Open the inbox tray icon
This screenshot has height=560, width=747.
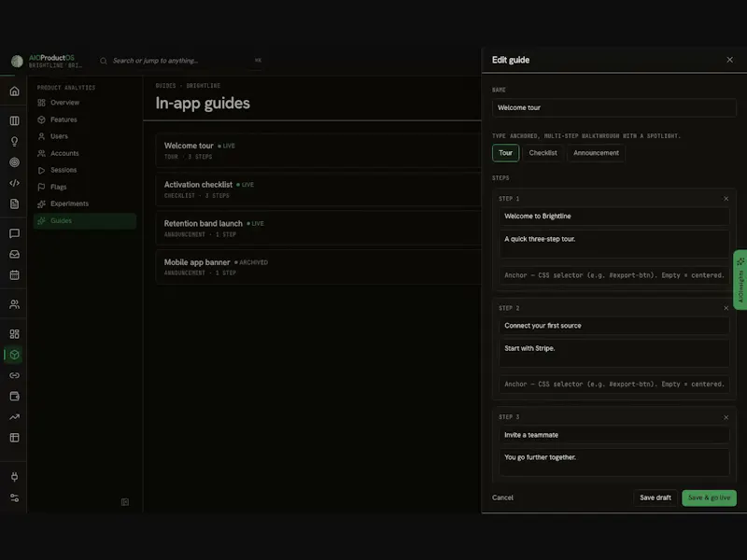(14, 254)
